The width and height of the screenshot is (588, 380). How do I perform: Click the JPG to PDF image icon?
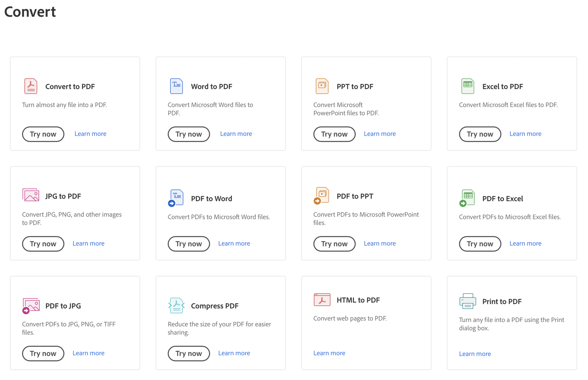31,195
